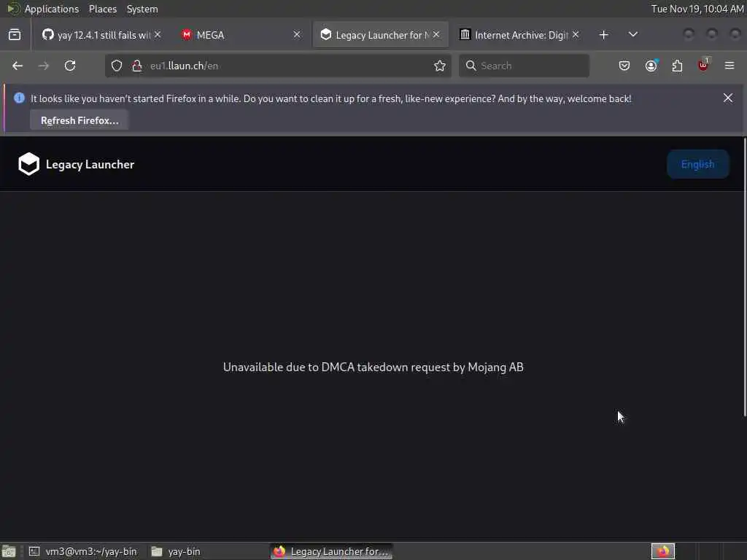Click the Firefox workspace thumbnail in panel

(662, 551)
